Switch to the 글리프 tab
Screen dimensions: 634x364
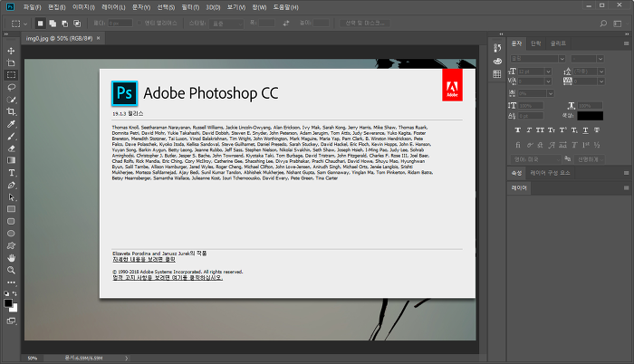pyautogui.click(x=558, y=43)
